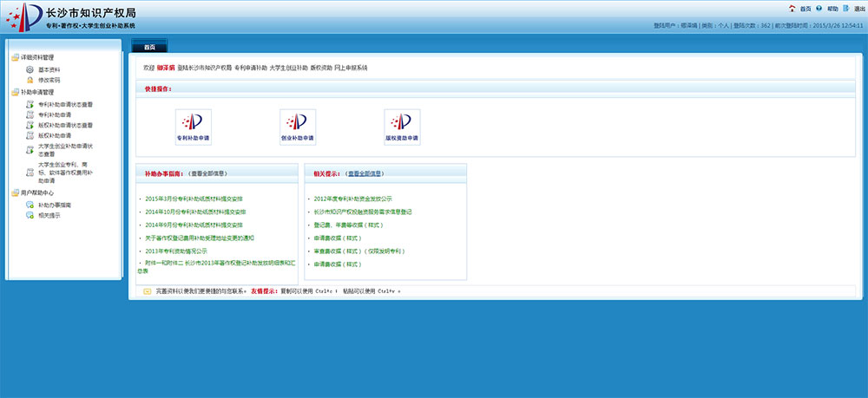Screen dimensions: 868x398
Task: Click 查看全部信息 next to 相关提示
Action: (365, 173)
